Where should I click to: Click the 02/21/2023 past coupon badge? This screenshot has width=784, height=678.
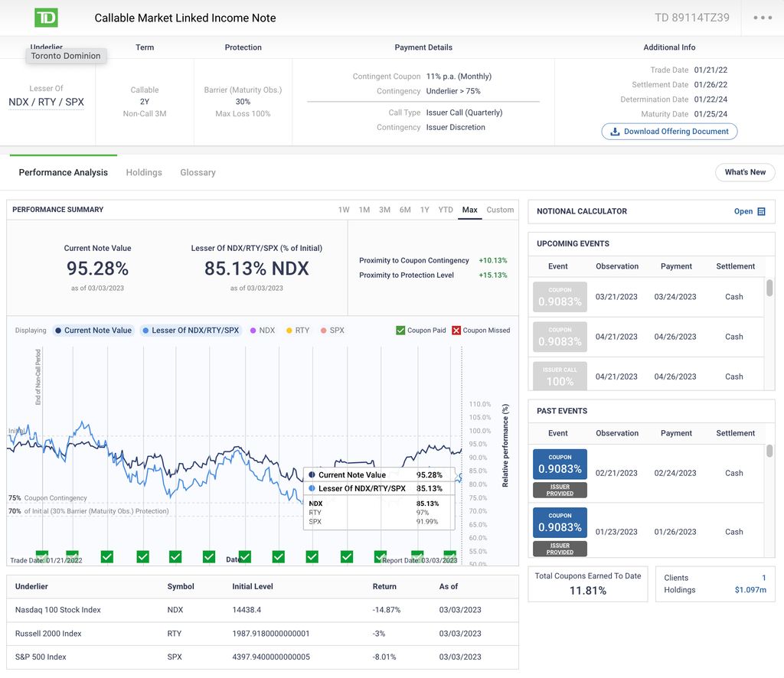[x=560, y=464]
